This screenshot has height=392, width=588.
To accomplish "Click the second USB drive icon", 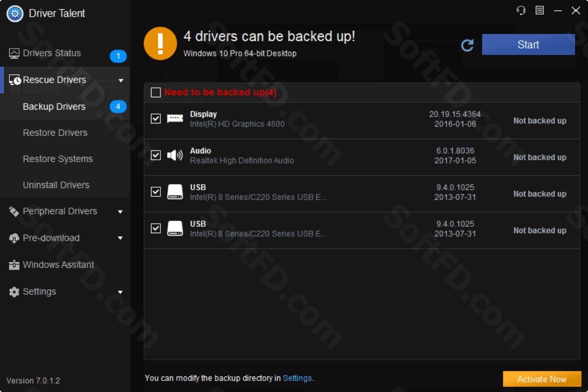I will tap(175, 228).
